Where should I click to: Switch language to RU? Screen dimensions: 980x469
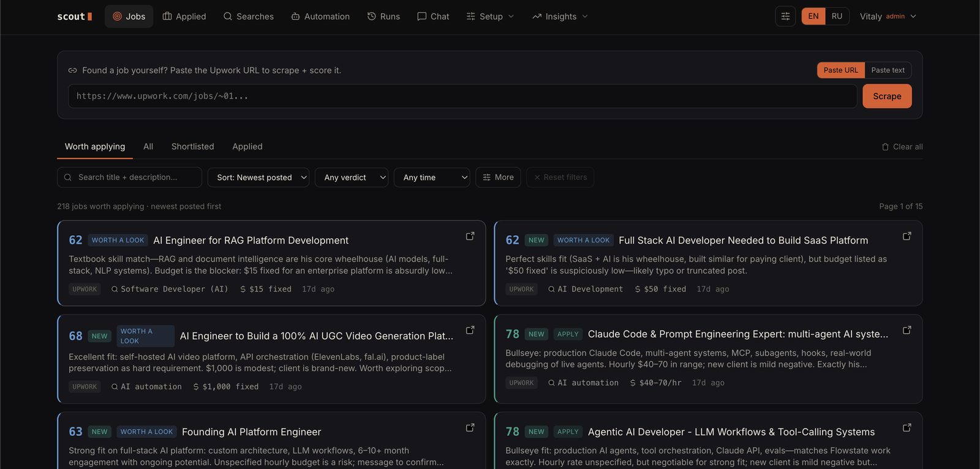pos(837,17)
